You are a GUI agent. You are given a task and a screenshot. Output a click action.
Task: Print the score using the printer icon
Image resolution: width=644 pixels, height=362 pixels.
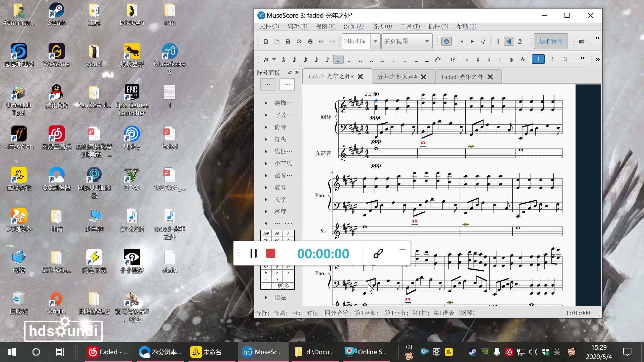[310, 41]
